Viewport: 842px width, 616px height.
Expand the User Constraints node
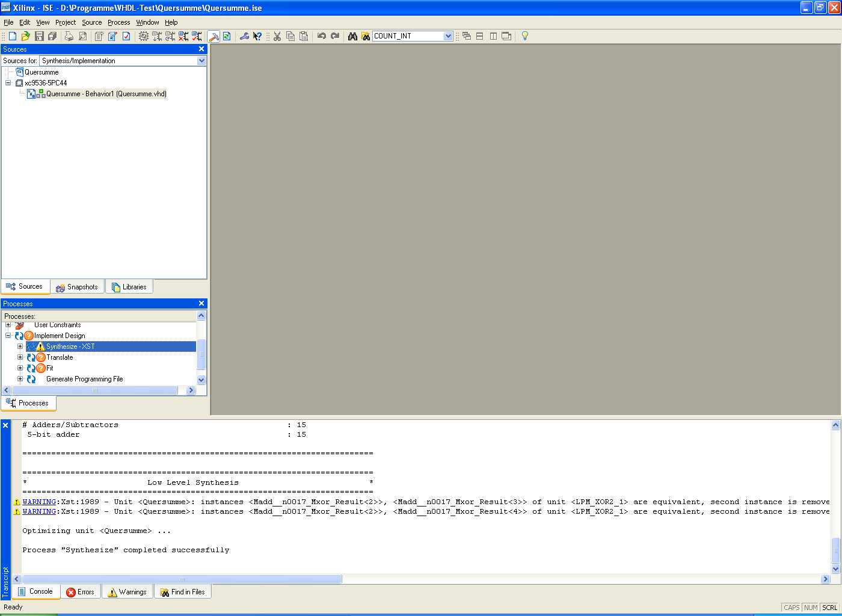[x=8, y=325]
